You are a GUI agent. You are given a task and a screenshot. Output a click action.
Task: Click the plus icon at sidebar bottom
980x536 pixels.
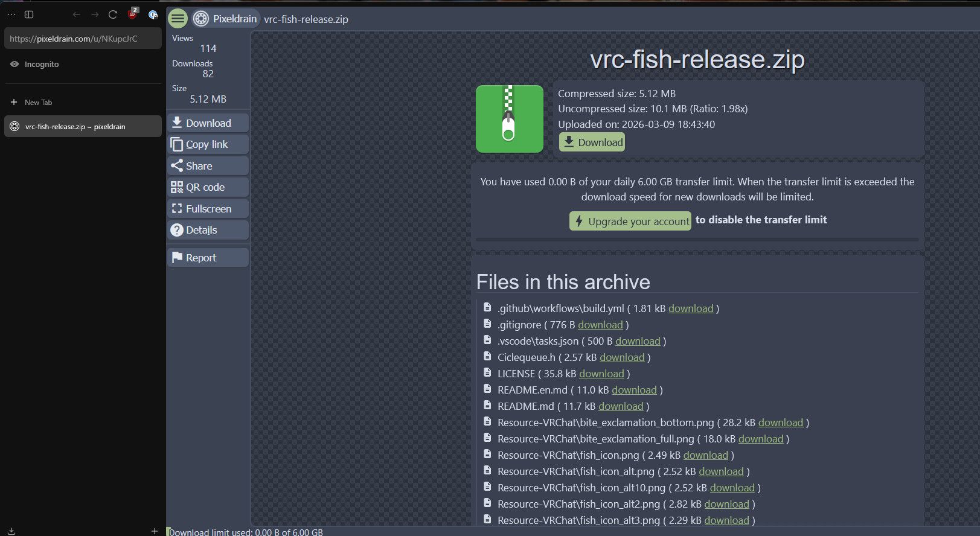tap(155, 531)
